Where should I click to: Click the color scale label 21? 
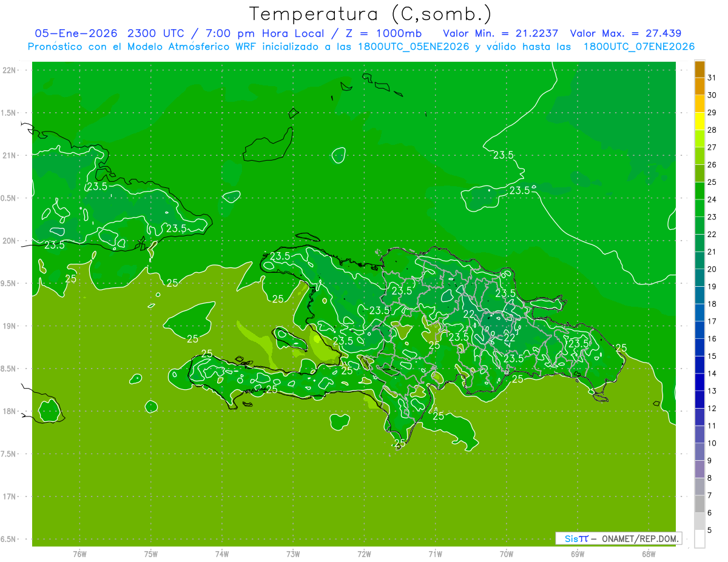pos(712,252)
